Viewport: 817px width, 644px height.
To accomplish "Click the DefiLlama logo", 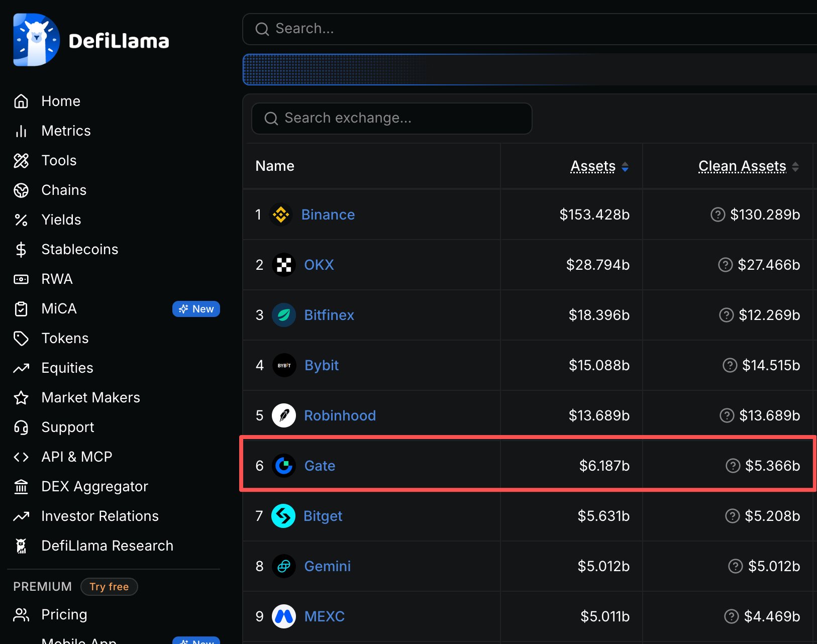I will pyautogui.click(x=91, y=40).
